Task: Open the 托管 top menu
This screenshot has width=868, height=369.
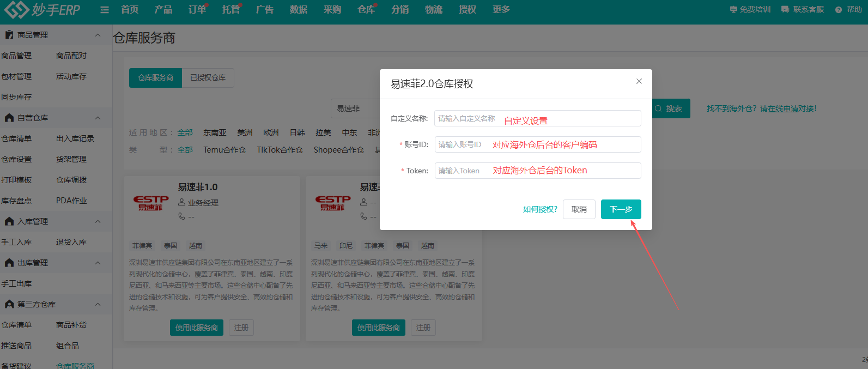Action: (x=231, y=10)
